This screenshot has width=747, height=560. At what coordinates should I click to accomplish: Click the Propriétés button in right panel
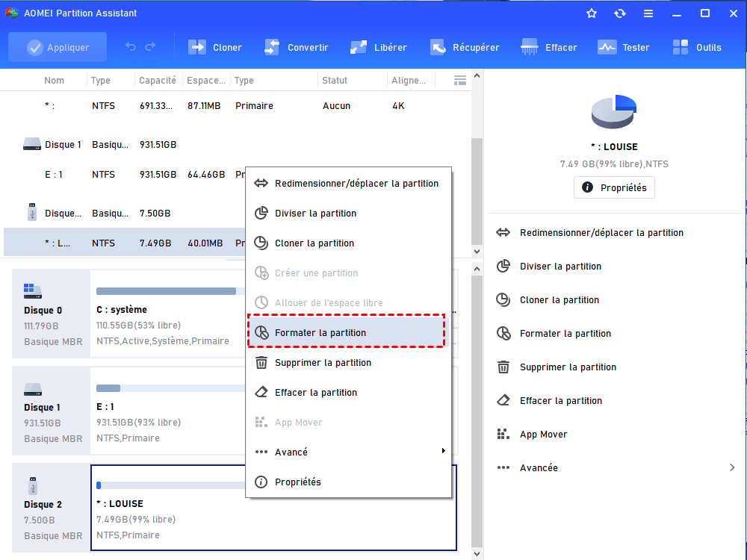(614, 187)
